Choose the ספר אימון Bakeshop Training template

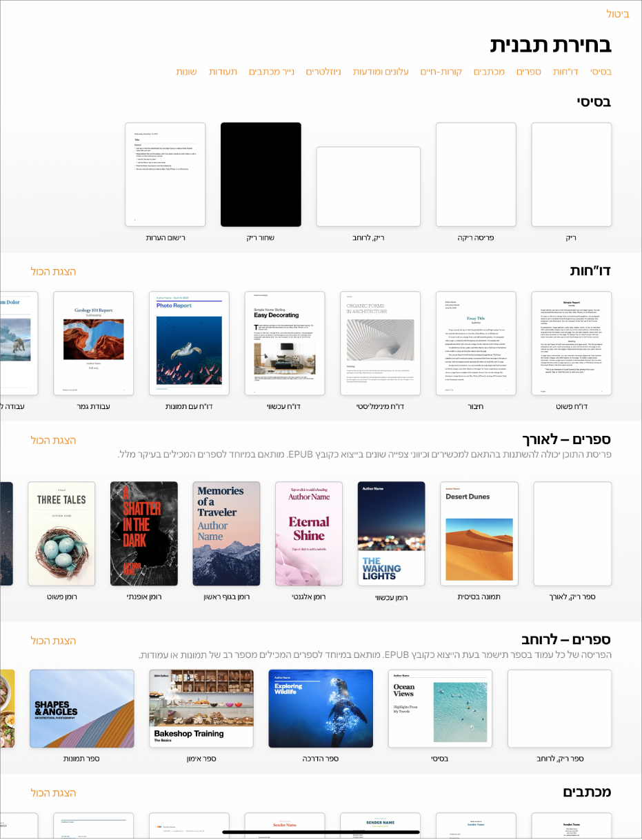coord(201,709)
